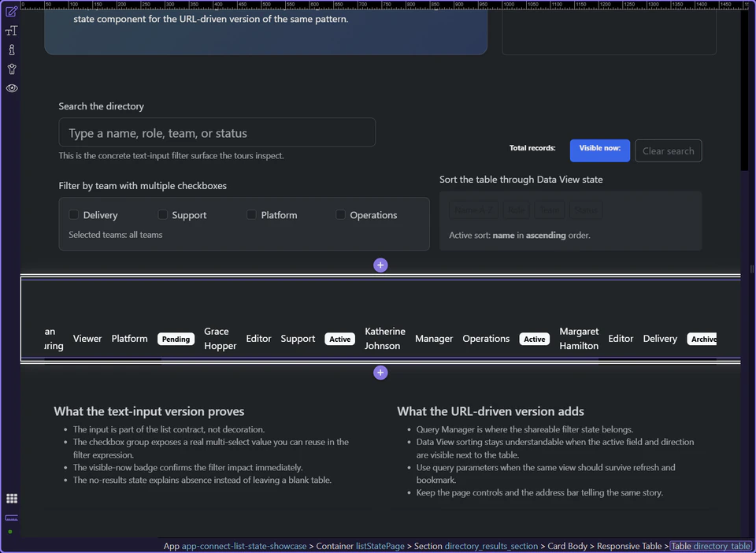Click 'Filter by team with multiple checkboxes' label
This screenshot has width=756, height=553.
tap(143, 186)
